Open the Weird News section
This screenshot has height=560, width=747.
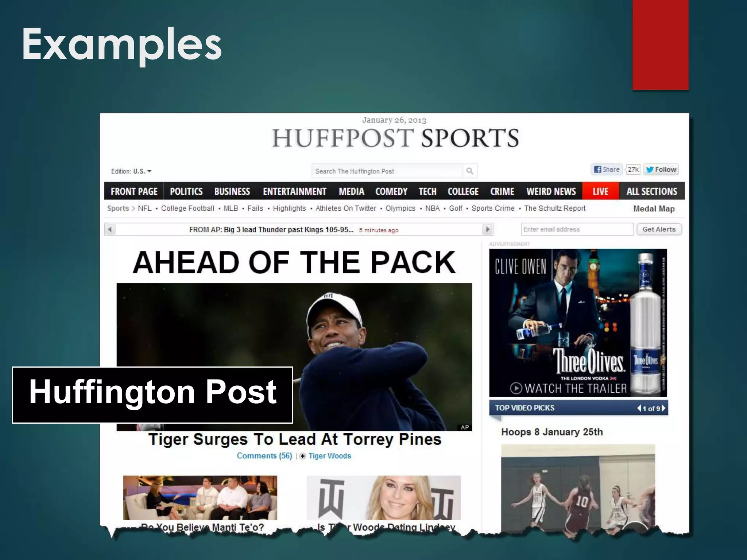click(551, 191)
